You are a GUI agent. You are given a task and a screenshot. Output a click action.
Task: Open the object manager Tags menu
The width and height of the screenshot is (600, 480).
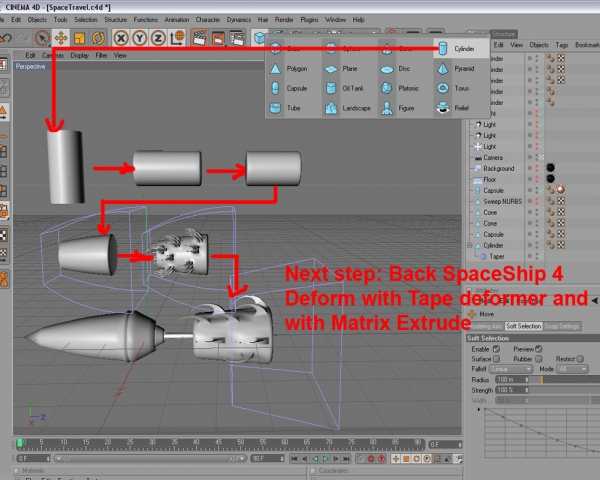coord(562,45)
